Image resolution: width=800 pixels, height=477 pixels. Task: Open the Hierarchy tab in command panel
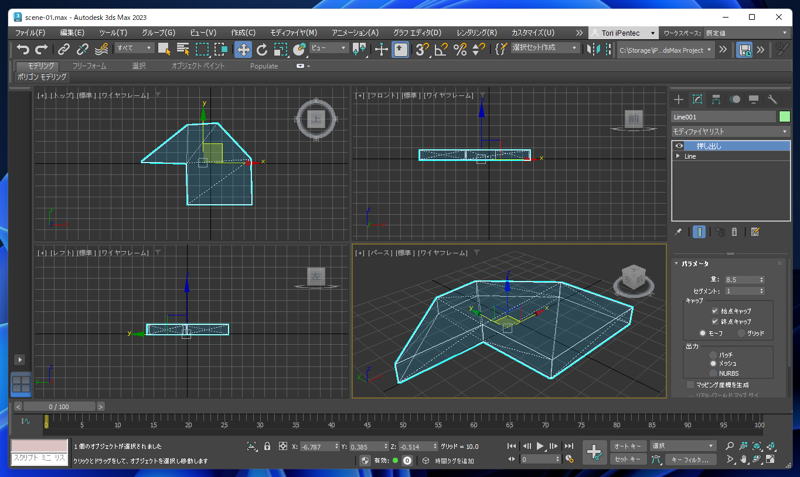tap(716, 99)
